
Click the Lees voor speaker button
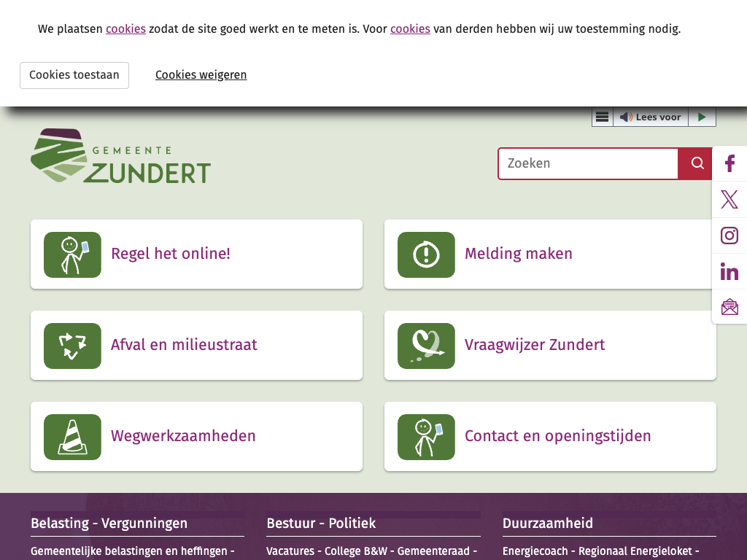pyautogui.click(x=650, y=117)
